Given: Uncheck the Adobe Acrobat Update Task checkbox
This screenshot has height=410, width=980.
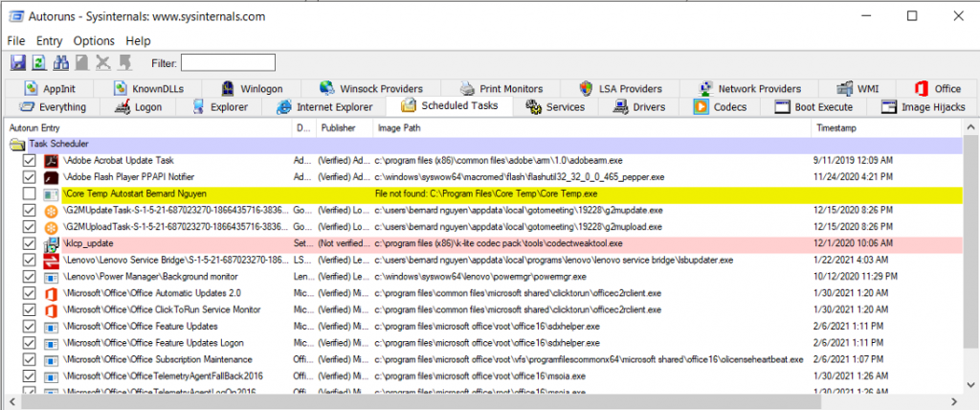Looking at the screenshot, I should pyautogui.click(x=28, y=161).
